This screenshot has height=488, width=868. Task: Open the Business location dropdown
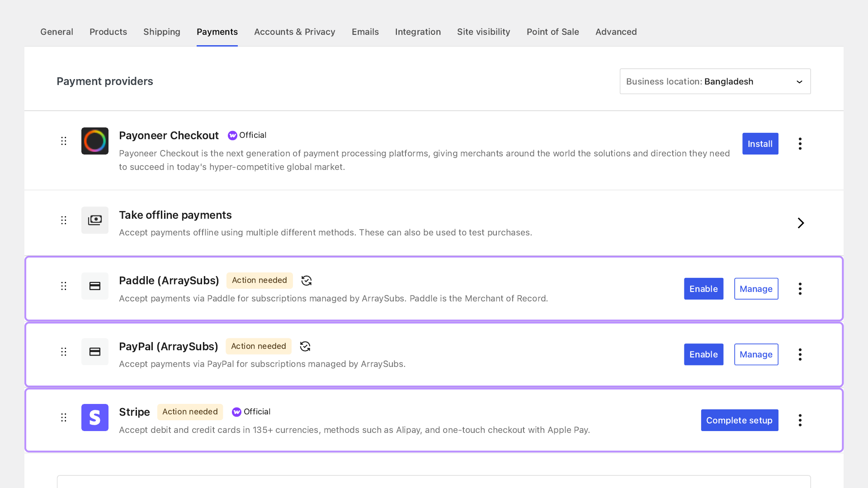[x=715, y=81]
